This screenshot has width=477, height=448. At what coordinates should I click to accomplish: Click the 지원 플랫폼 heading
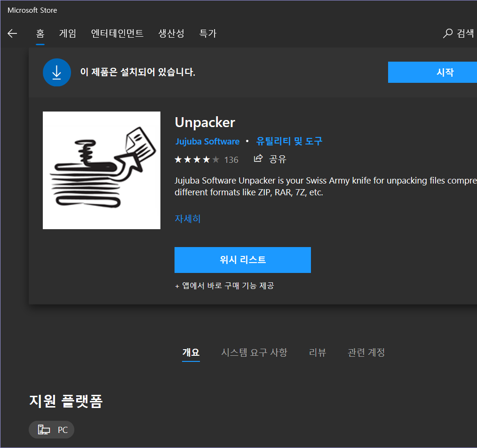click(66, 401)
